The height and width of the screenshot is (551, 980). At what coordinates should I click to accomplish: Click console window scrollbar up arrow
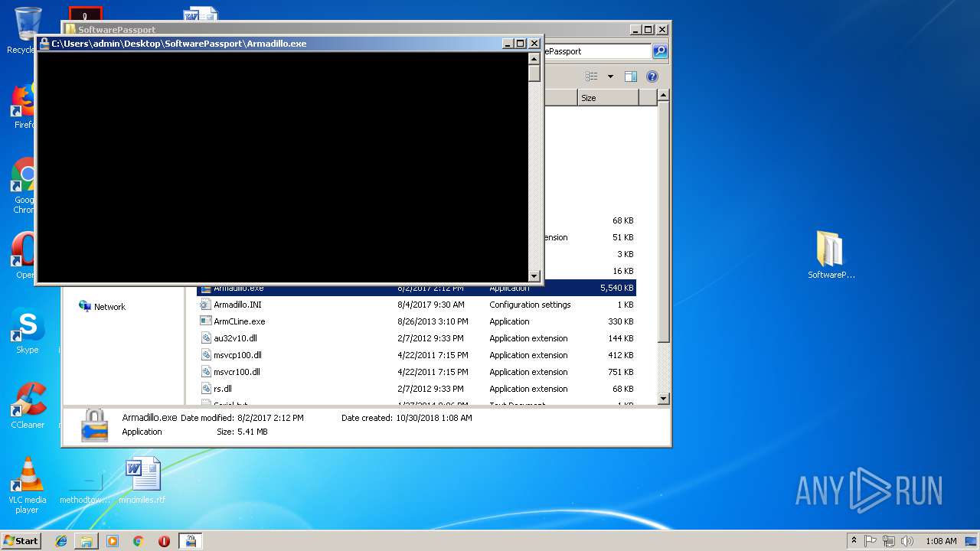click(x=534, y=58)
